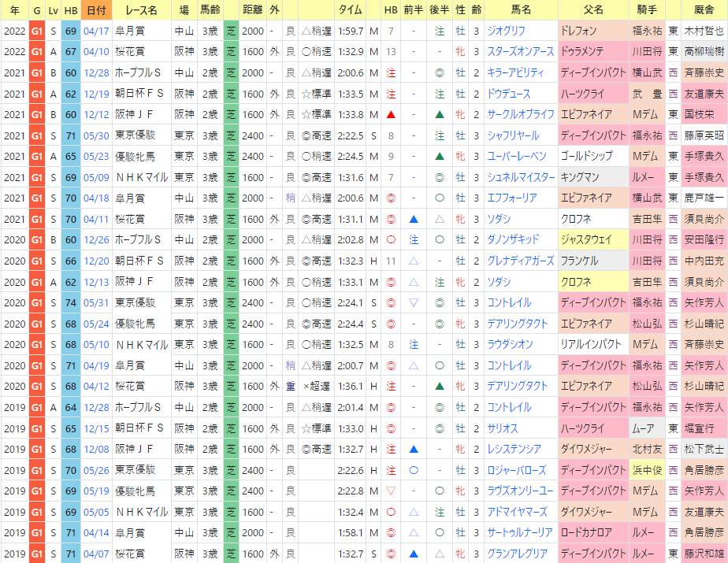Sort by the 日付 column header
The image size is (728, 563).
click(x=96, y=9)
